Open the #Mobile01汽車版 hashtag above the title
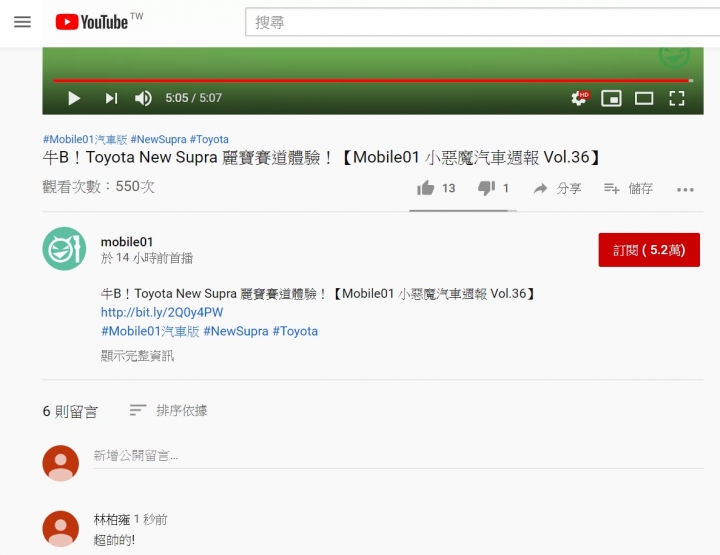This screenshot has height=555, width=720. tap(85, 139)
